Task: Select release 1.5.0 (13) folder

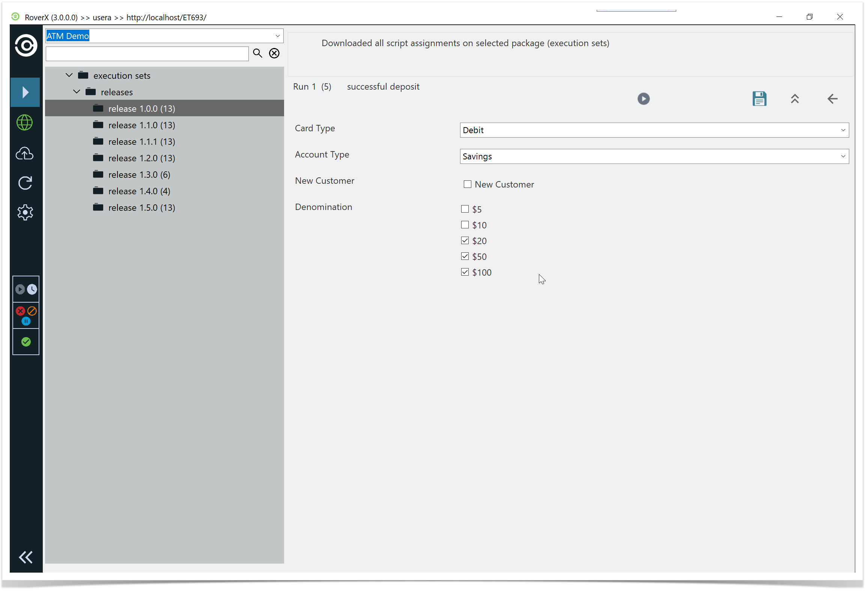Action: point(141,208)
